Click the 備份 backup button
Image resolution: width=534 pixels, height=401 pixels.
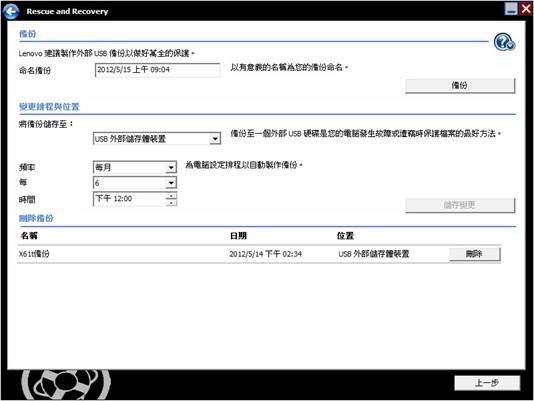coord(460,86)
